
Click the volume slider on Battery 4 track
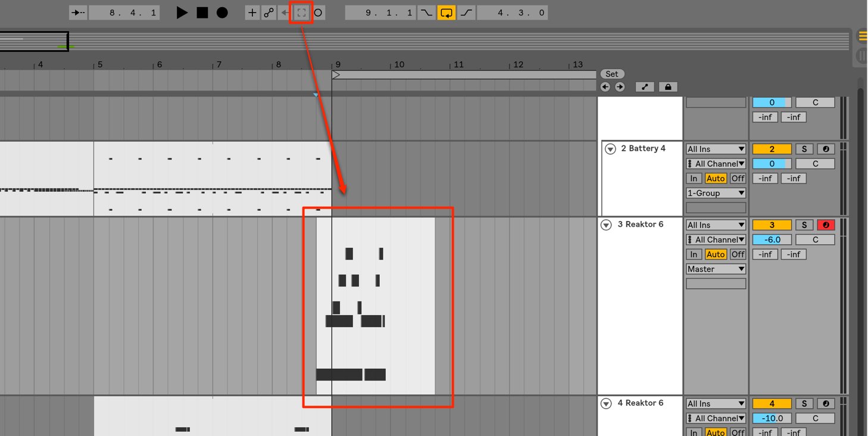coord(772,164)
